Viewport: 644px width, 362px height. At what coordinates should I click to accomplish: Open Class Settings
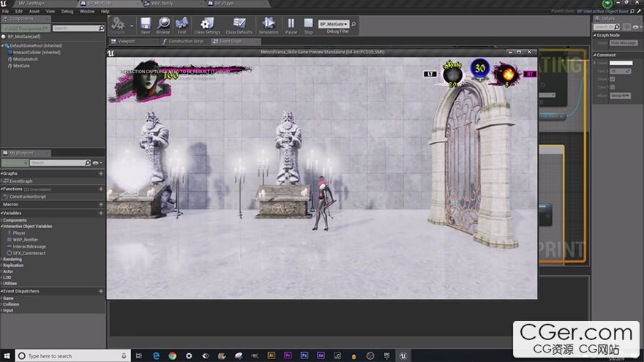click(207, 25)
